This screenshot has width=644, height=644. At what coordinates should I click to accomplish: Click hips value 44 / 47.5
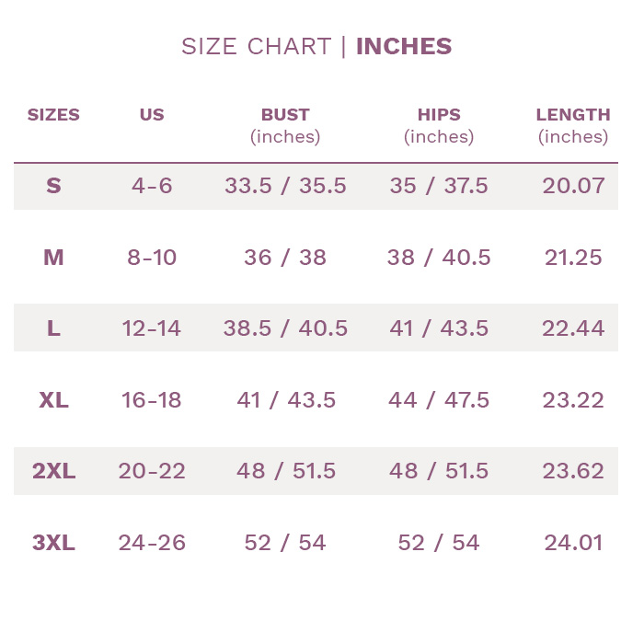(439, 399)
